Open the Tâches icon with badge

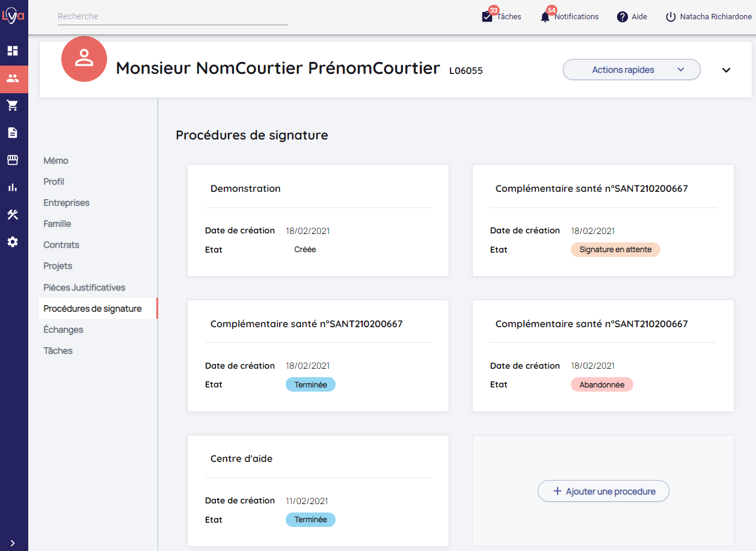pos(487,17)
